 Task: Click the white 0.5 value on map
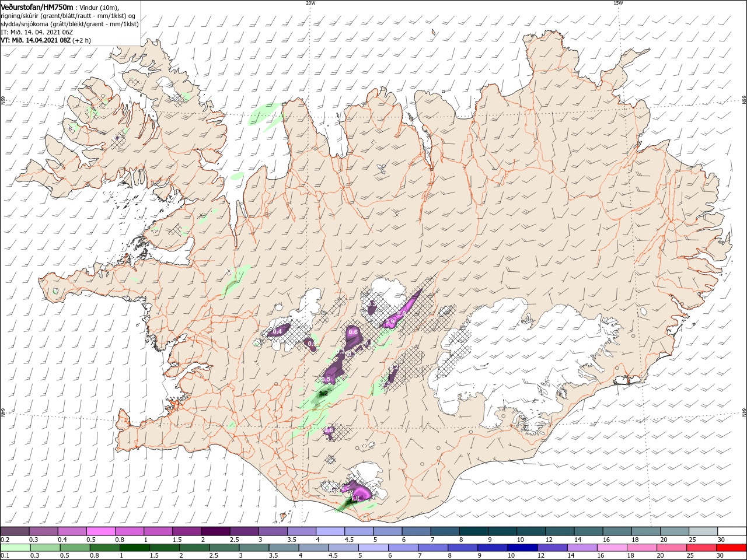click(x=326, y=380)
